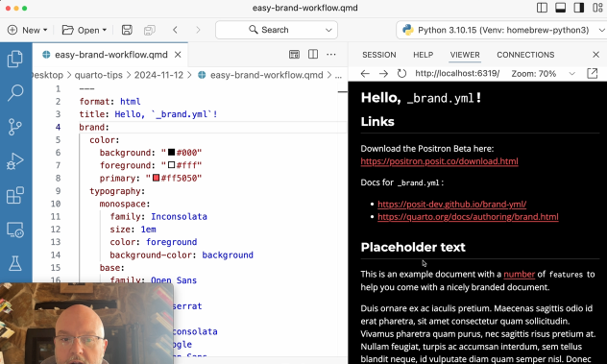Switch to the CONNECTIONS tab
607x364 pixels.
pos(525,55)
